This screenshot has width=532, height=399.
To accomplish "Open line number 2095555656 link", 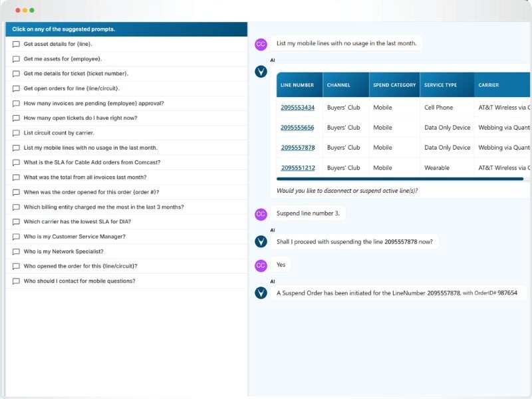I will [297, 127].
